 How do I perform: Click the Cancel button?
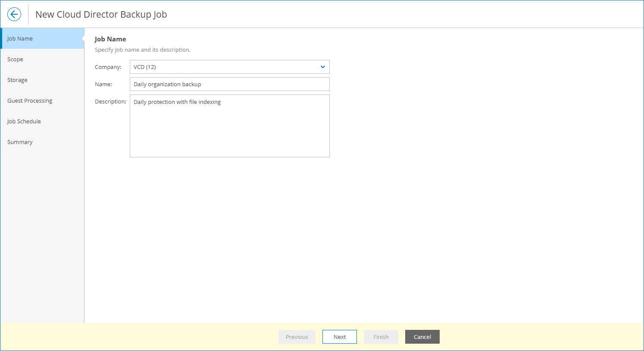pos(422,337)
